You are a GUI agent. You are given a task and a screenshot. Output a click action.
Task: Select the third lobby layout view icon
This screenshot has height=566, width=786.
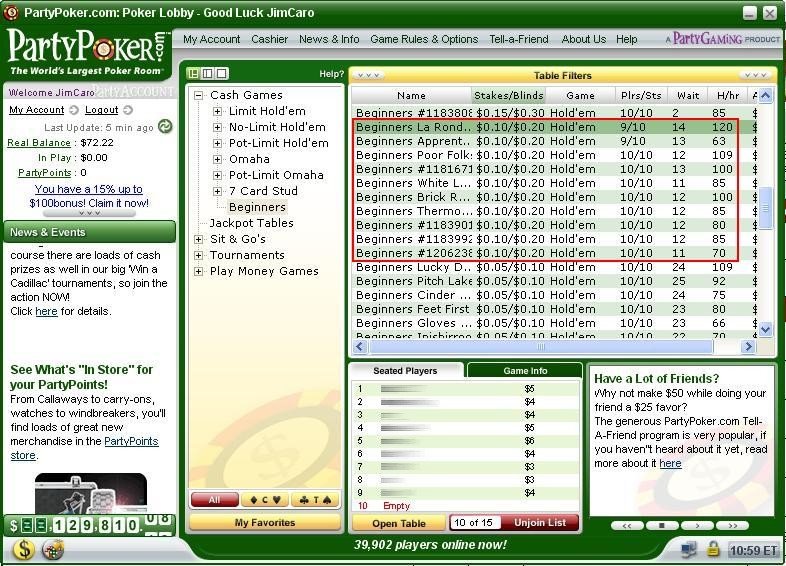[x=222, y=74]
